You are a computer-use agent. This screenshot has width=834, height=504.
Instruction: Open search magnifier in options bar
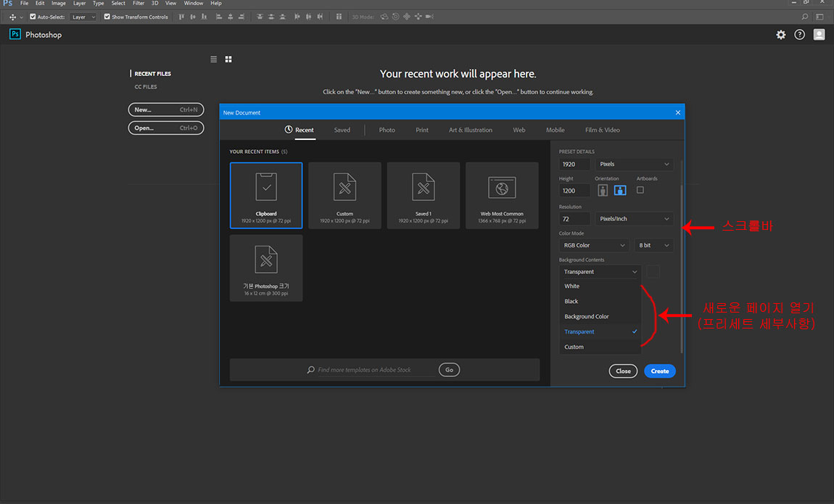[805, 17]
